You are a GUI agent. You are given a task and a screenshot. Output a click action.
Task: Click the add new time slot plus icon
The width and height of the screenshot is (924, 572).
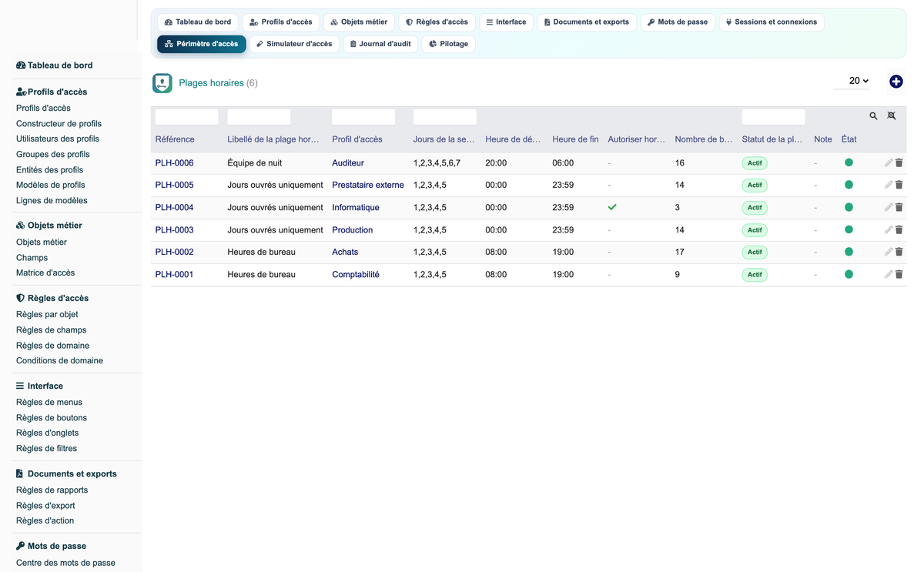point(896,82)
